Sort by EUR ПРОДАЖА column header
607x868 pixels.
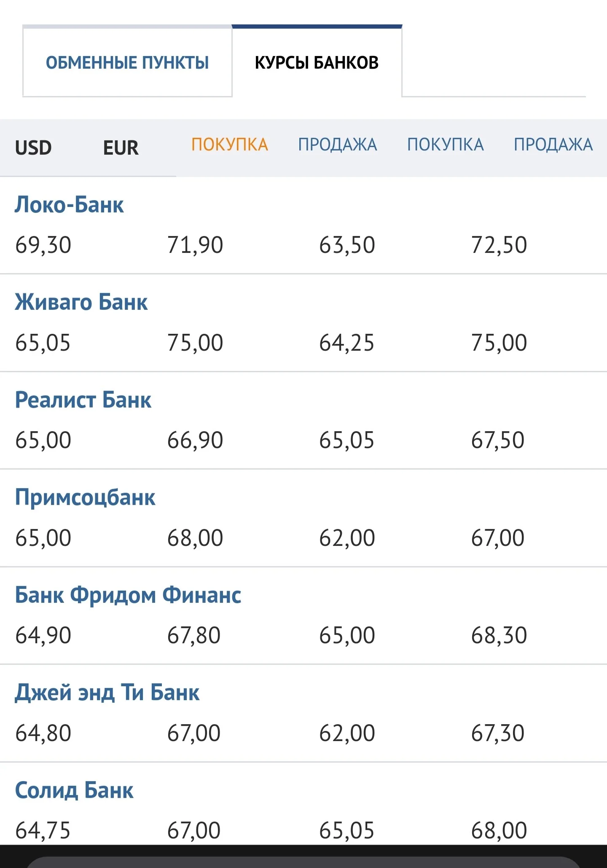pyautogui.click(x=553, y=145)
